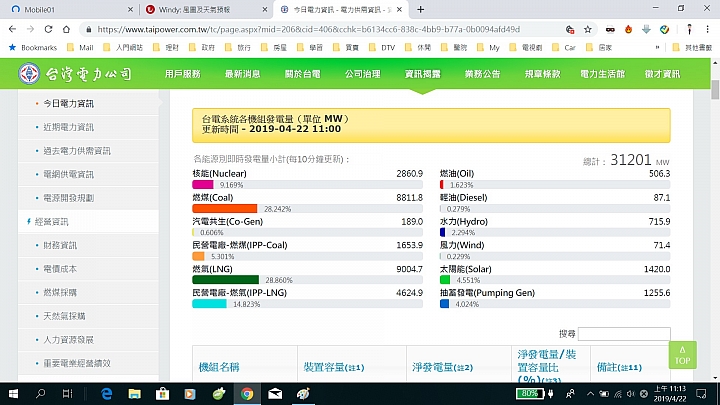Open 過去電力供需資訊 sidebar link
The width and height of the screenshot is (720, 405).
click(x=77, y=151)
